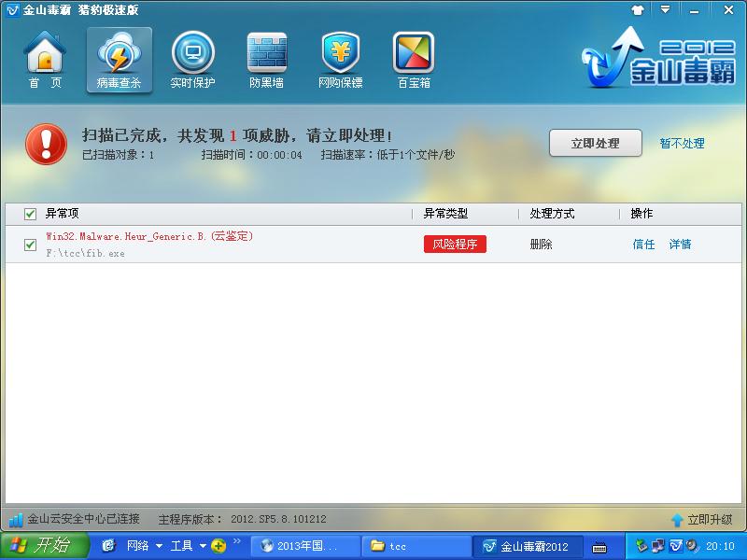Click the cloud security signal bars icon
The width and height of the screenshot is (747, 560).
16,520
